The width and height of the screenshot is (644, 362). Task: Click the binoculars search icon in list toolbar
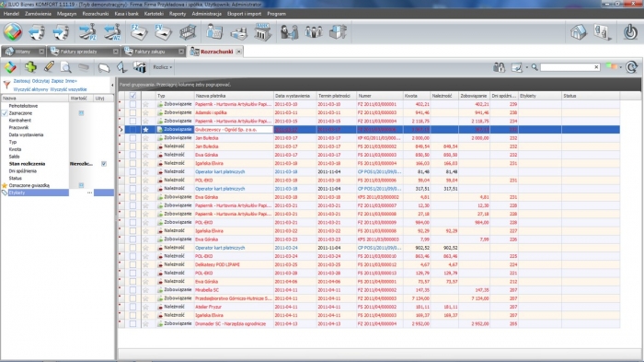[499, 67]
